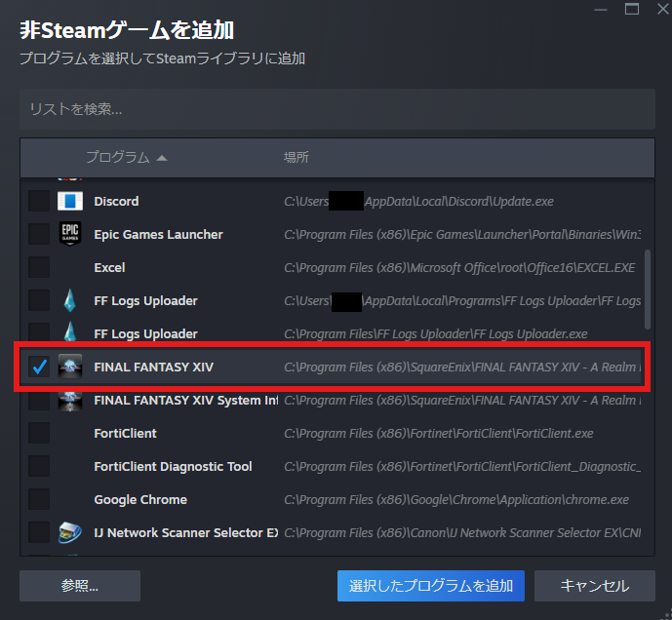Click the FINAL FANTASY XIV game icon
Image resolution: width=672 pixels, height=620 pixels.
(x=70, y=367)
